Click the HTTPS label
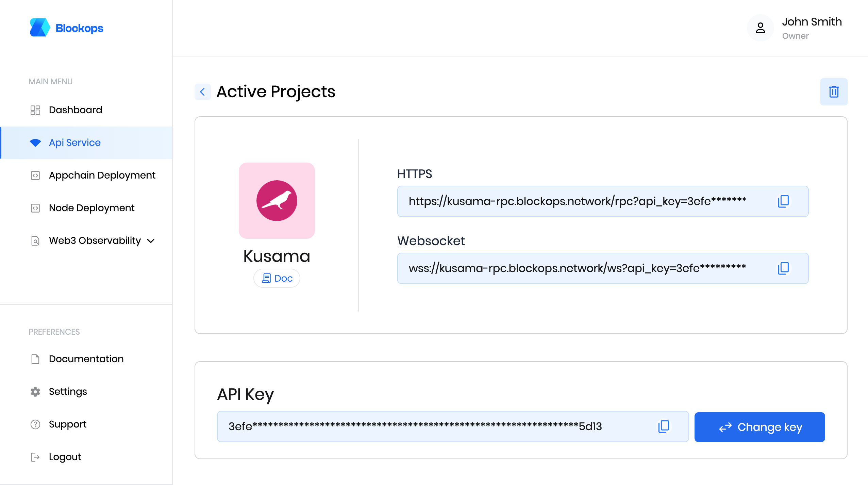This screenshot has height=485, width=868. pos(415,174)
